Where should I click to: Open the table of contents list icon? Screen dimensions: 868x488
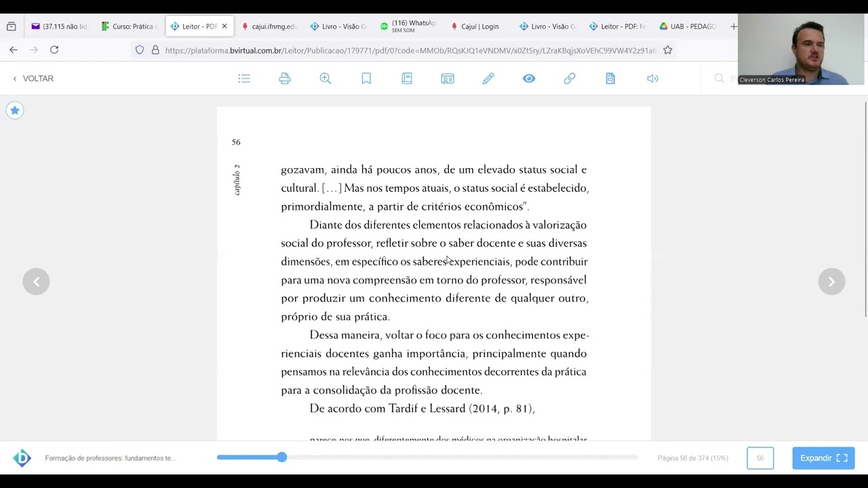[x=244, y=79]
